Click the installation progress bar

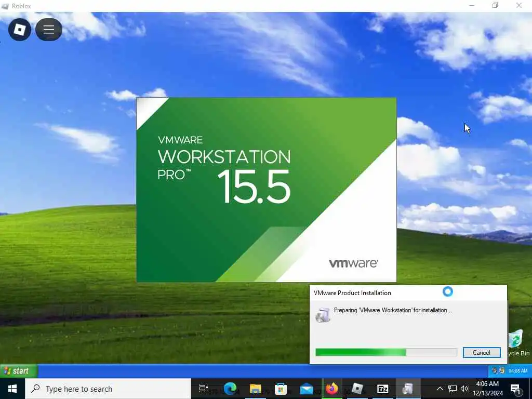tap(386, 352)
